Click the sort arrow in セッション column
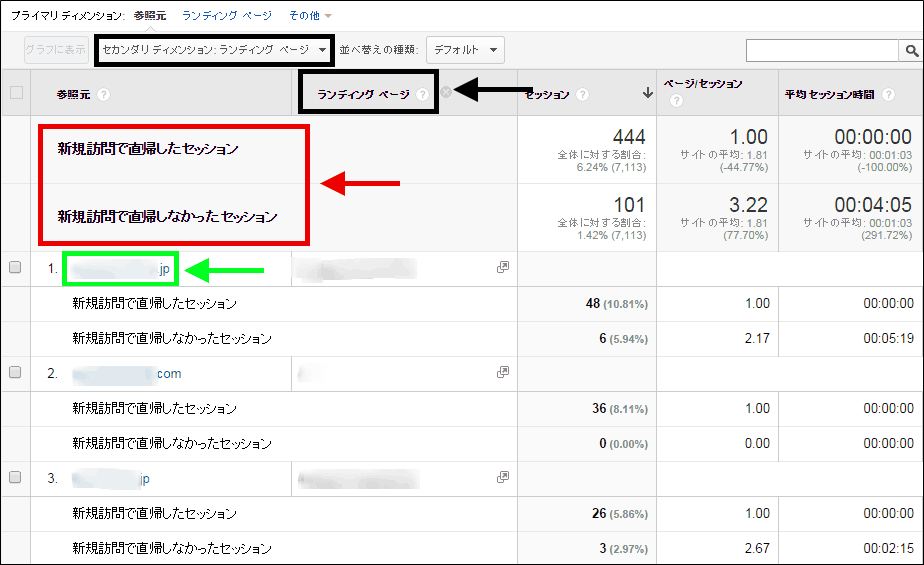The height and width of the screenshot is (565, 924). 647,94
